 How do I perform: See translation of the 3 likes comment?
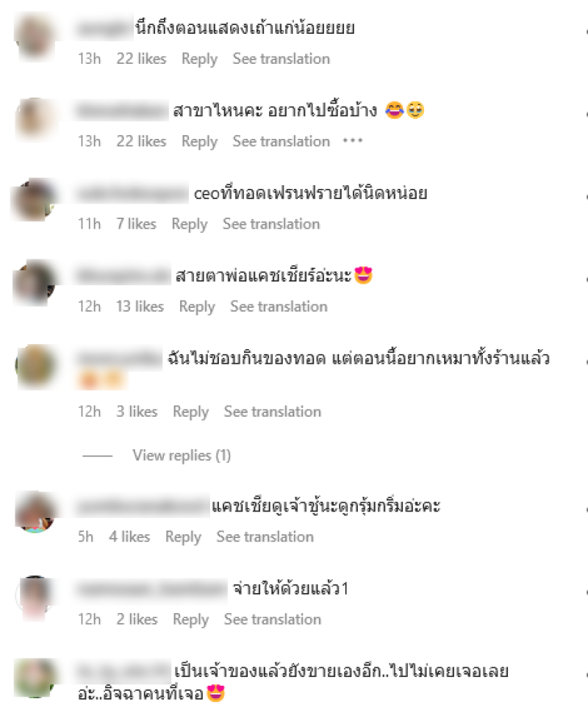tap(273, 412)
